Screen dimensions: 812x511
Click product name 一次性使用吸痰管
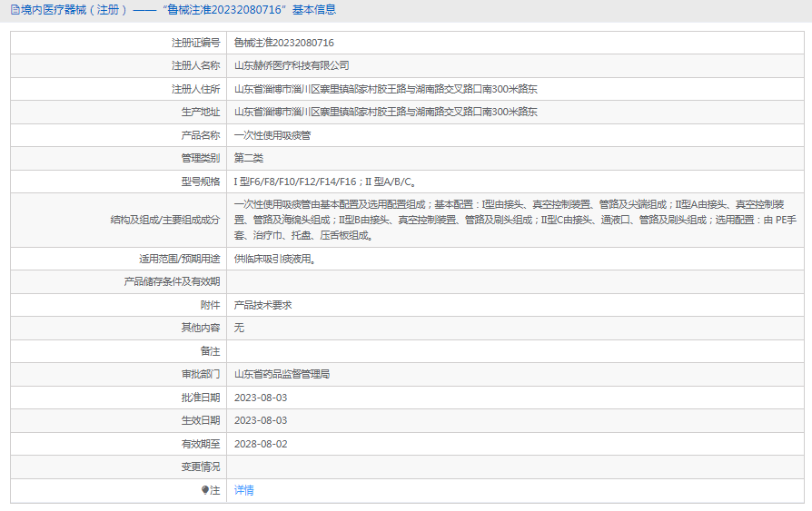(x=272, y=135)
